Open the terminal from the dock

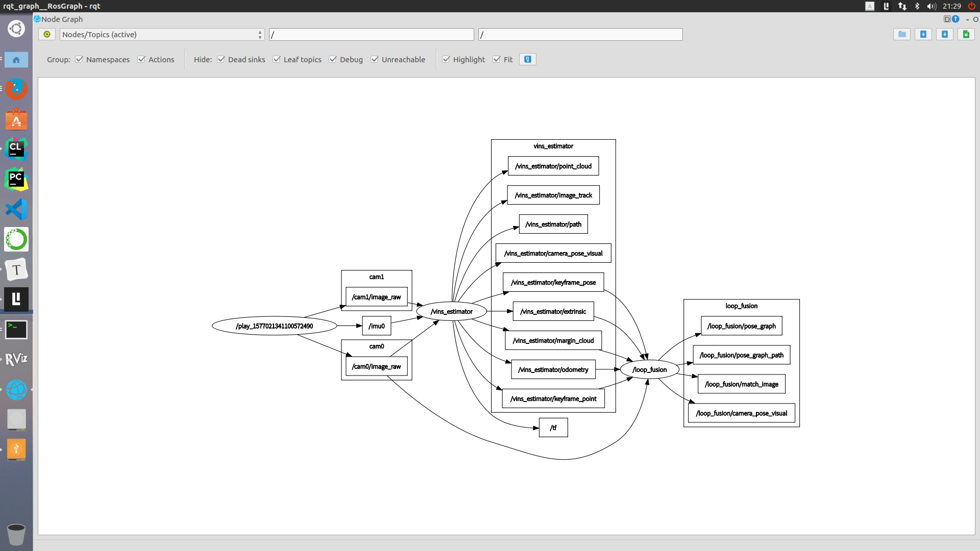pos(16,330)
